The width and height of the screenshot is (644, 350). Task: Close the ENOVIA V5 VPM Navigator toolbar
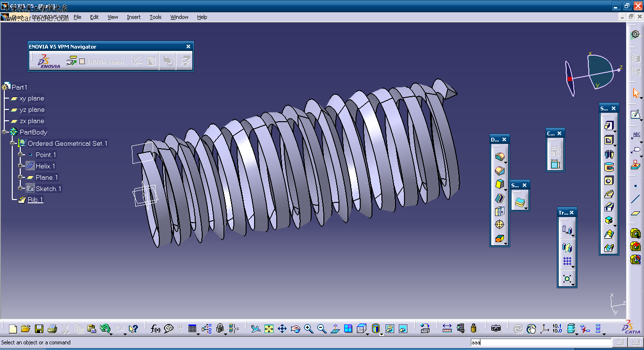point(188,46)
